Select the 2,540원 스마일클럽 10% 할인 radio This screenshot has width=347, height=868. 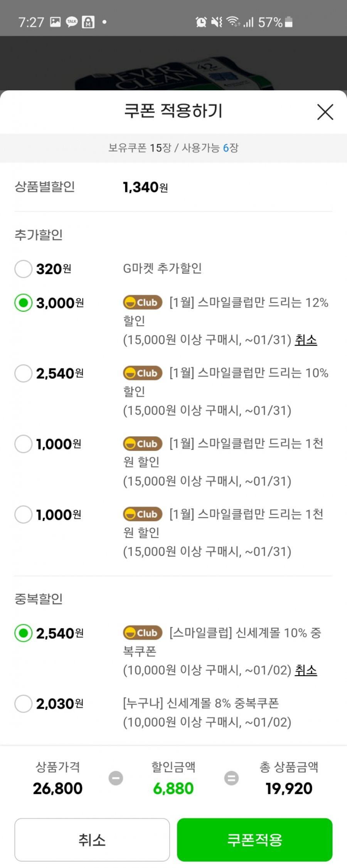23,373
